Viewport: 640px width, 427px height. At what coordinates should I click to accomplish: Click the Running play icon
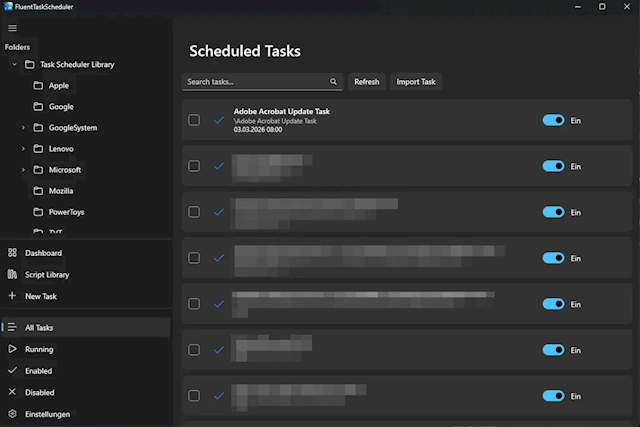coord(12,349)
